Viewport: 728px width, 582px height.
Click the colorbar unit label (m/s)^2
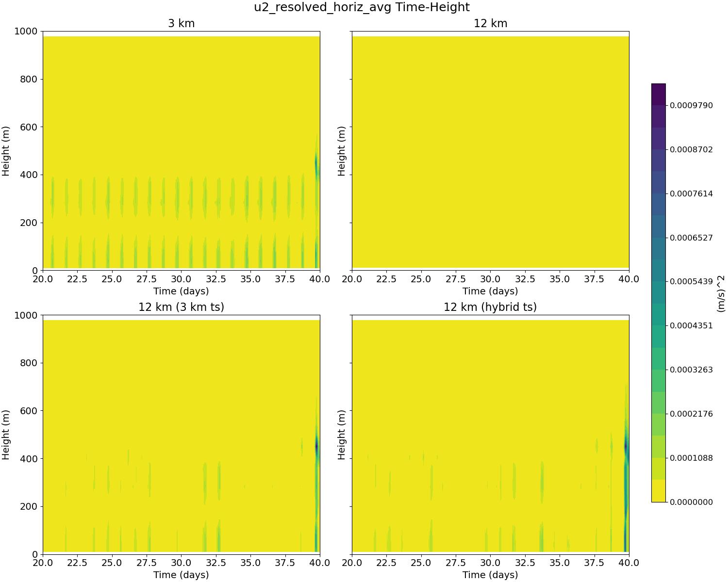coord(721,292)
